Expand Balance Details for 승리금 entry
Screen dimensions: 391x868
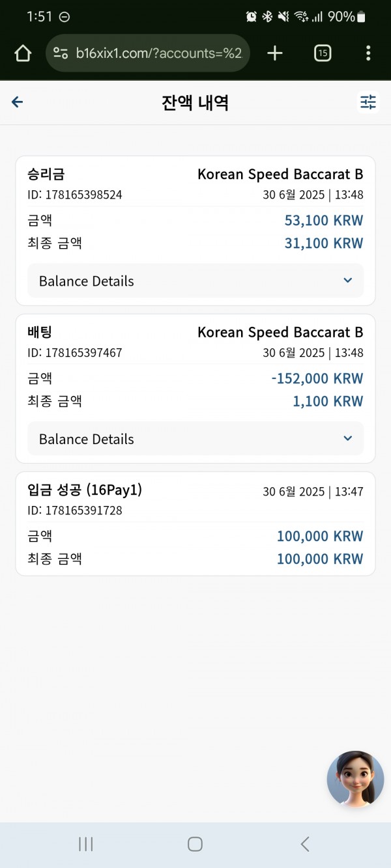[195, 281]
